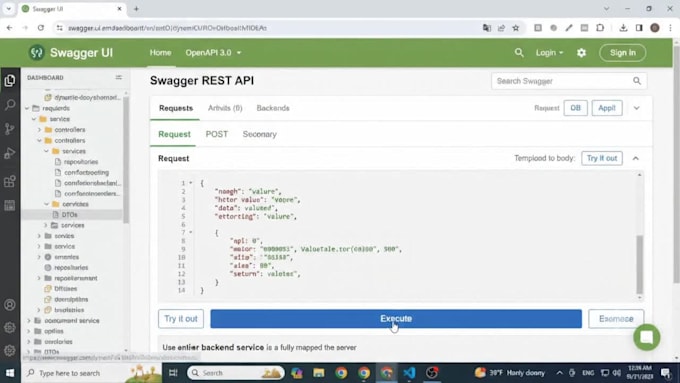680x383 pixels.
Task: Click the OB button
Action: (575, 108)
